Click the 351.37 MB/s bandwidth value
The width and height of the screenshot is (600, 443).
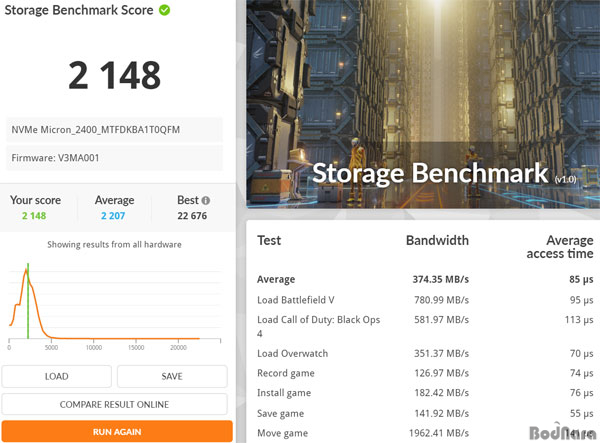tap(442, 353)
